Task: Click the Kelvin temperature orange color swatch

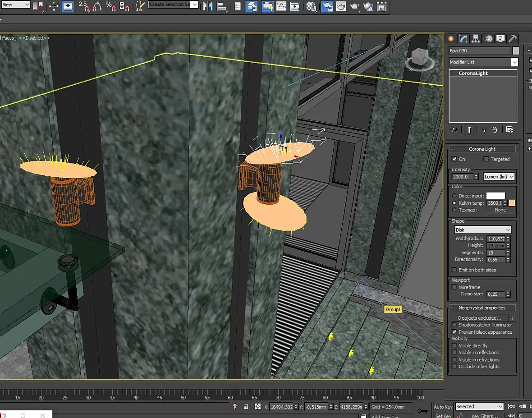Action: [512, 203]
